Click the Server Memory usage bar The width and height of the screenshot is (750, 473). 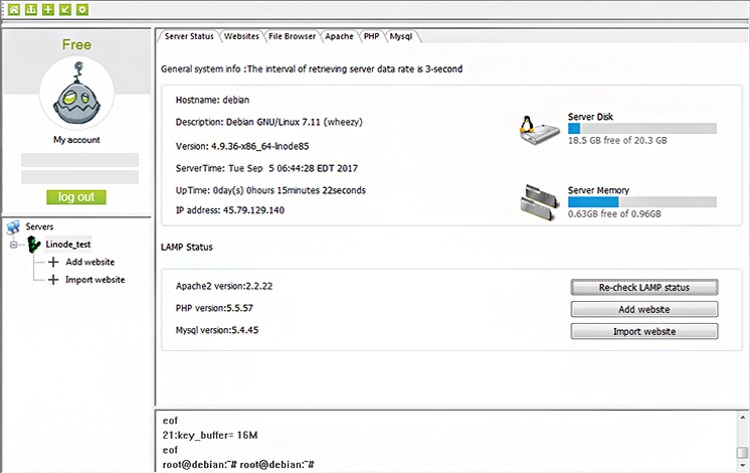(642, 202)
